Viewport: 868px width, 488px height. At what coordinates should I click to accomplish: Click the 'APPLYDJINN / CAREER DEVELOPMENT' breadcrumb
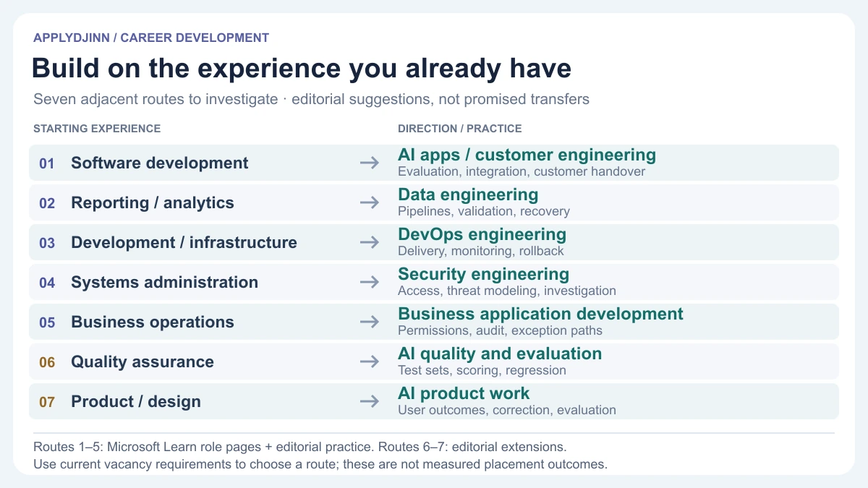point(151,38)
